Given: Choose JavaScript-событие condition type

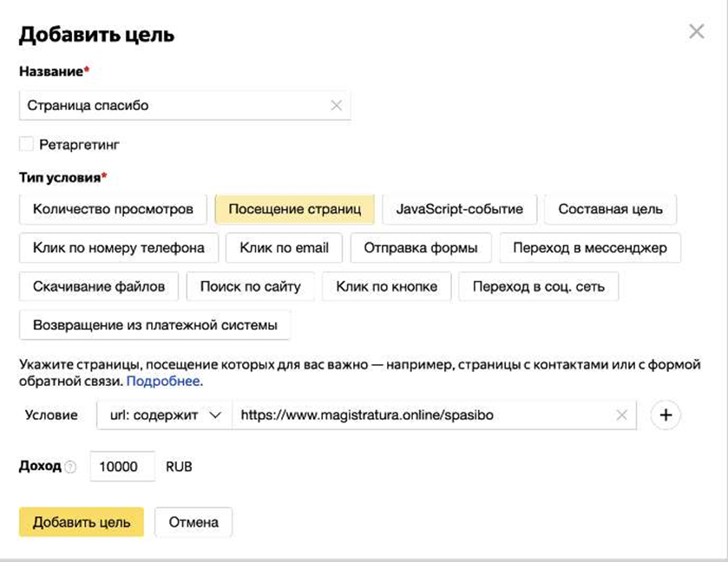Looking at the screenshot, I should [459, 209].
